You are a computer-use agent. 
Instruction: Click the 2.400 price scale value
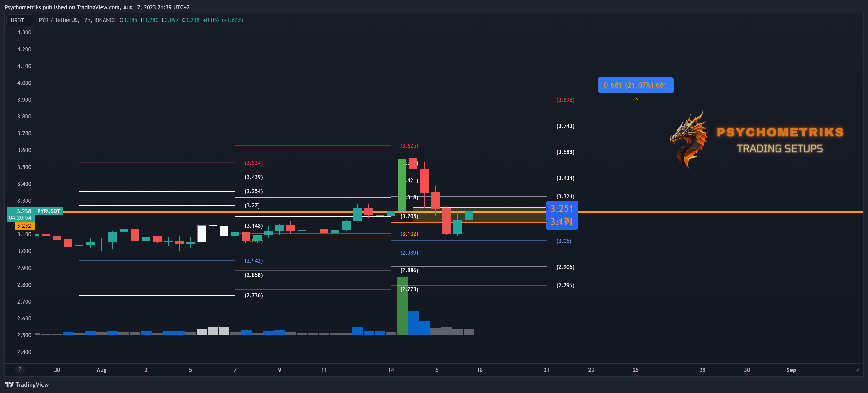pyautogui.click(x=24, y=352)
